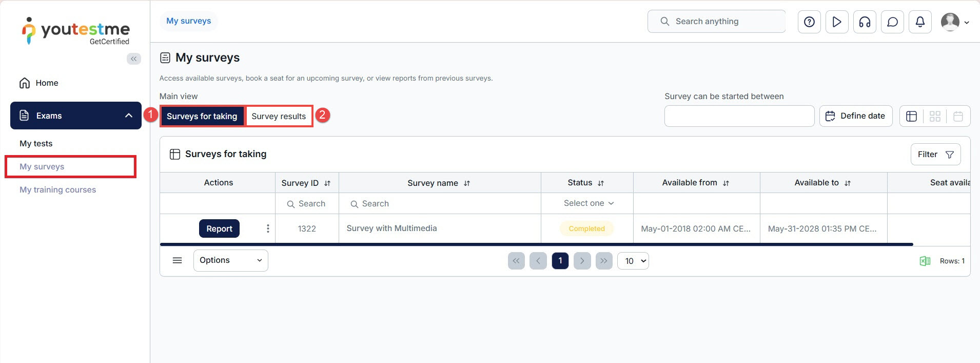Click the Filter button
Image resolution: width=980 pixels, height=363 pixels.
(935, 155)
